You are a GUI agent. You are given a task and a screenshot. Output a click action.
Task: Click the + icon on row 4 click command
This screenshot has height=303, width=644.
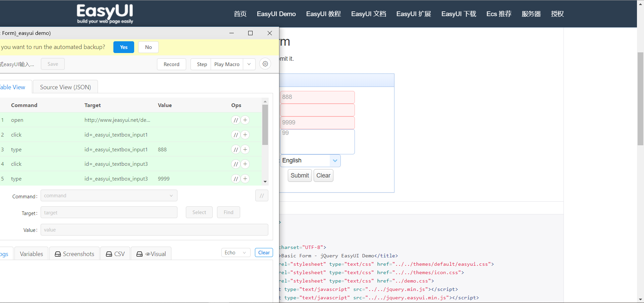pyautogui.click(x=245, y=164)
